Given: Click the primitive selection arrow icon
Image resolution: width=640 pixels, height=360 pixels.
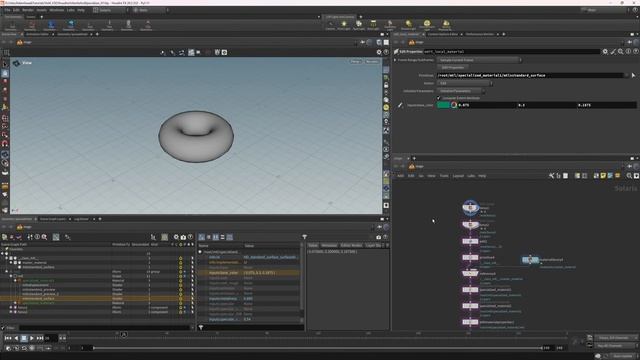Looking at the screenshot, I should point(633,76).
